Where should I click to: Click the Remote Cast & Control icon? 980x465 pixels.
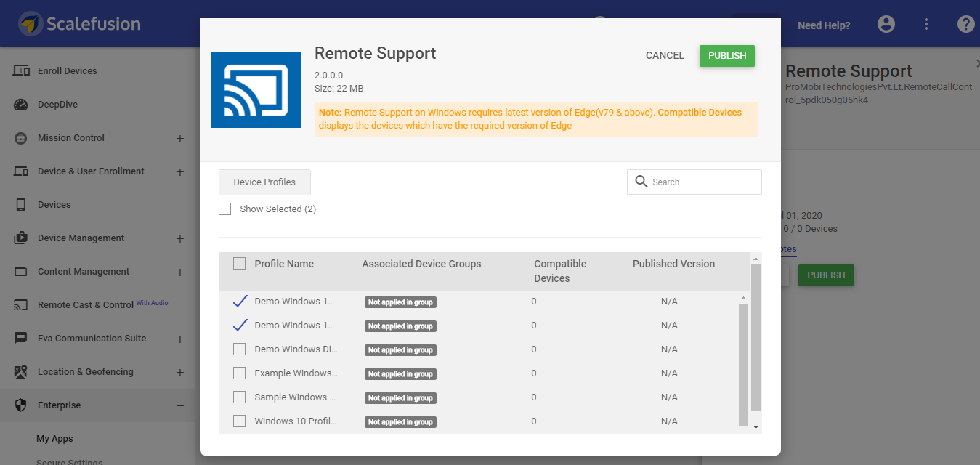(21, 305)
